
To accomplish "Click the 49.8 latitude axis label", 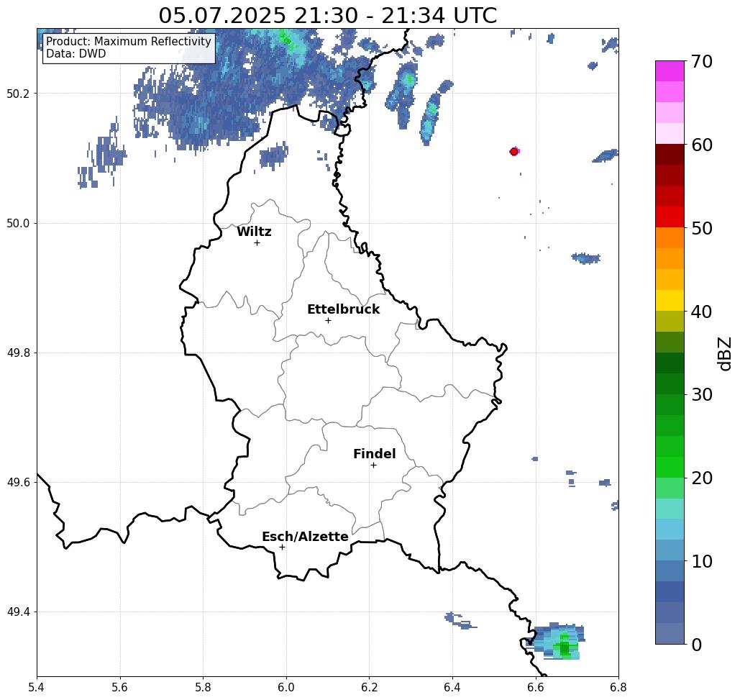I will 18,353.
